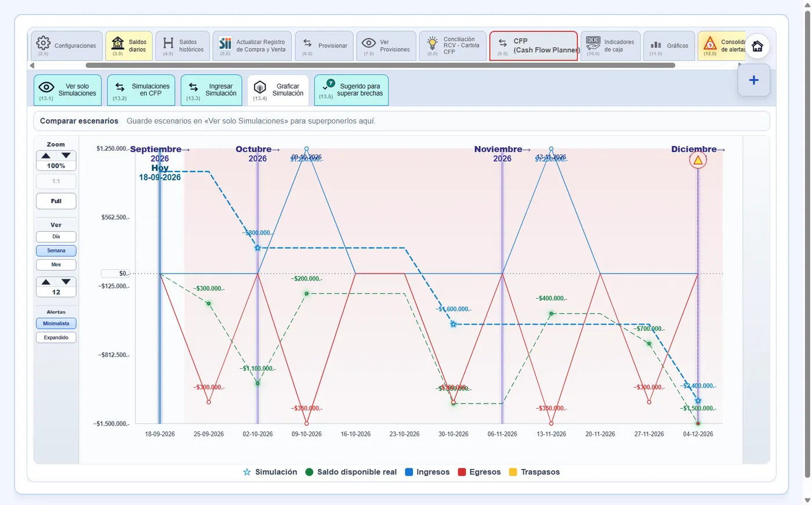Screen dimensions: 812x505
Task: Increase period count above 12
Action: pyautogui.click(x=46, y=282)
